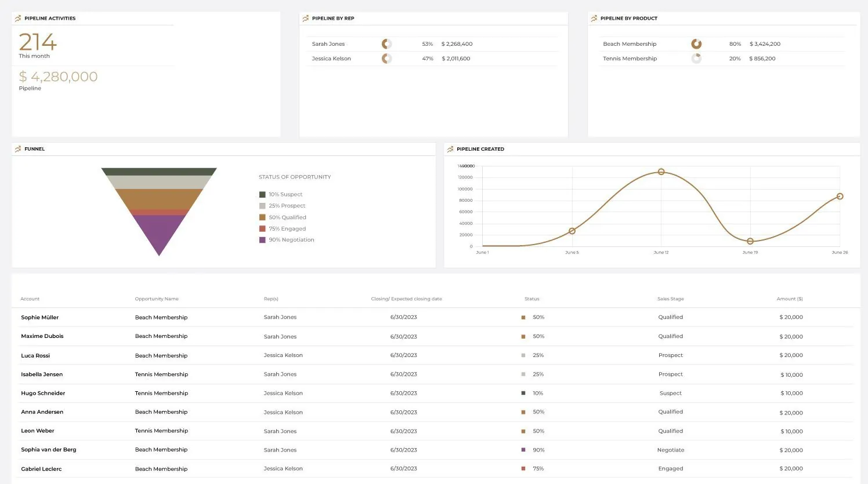Click Jessica Kelson's donut chart icon

[x=386, y=59]
